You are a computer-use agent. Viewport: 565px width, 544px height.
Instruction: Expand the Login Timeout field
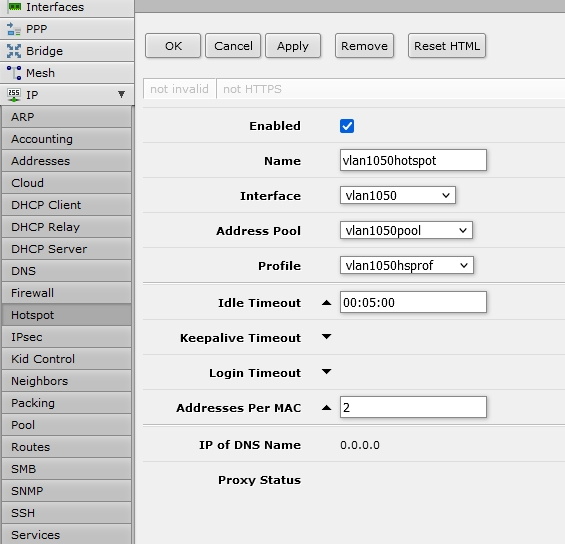(x=326, y=371)
